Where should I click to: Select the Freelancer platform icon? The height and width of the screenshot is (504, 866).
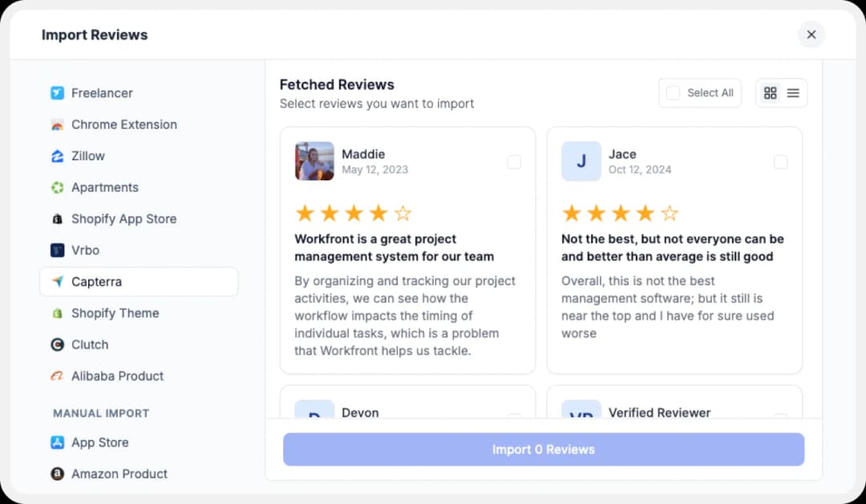[x=56, y=93]
